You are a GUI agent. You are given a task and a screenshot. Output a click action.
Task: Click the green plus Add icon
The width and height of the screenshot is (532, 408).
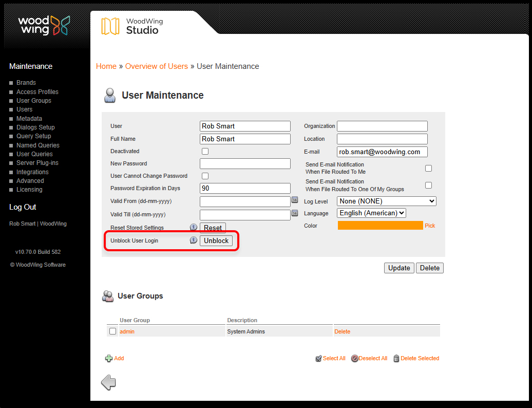click(x=108, y=359)
